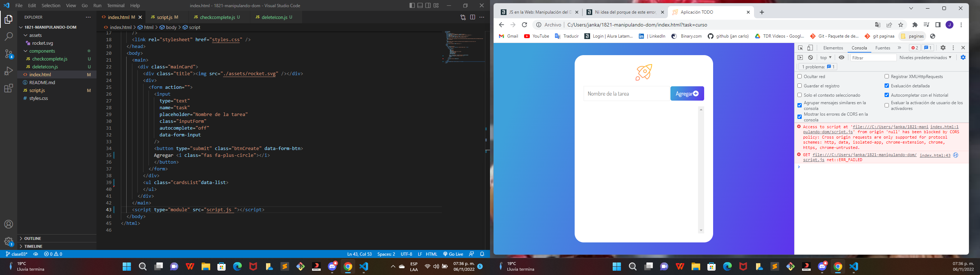Click the Translate page icon in the address bar

pos(878,25)
